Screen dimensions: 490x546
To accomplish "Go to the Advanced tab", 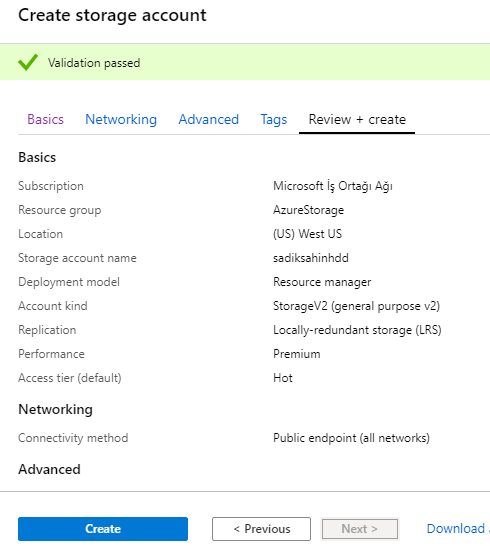I will pyautogui.click(x=209, y=119).
